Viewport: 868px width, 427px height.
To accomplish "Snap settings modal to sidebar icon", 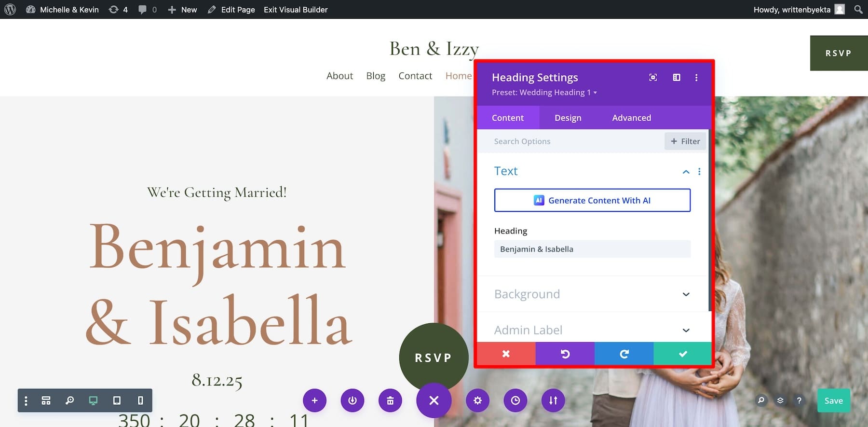I will tap(677, 78).
